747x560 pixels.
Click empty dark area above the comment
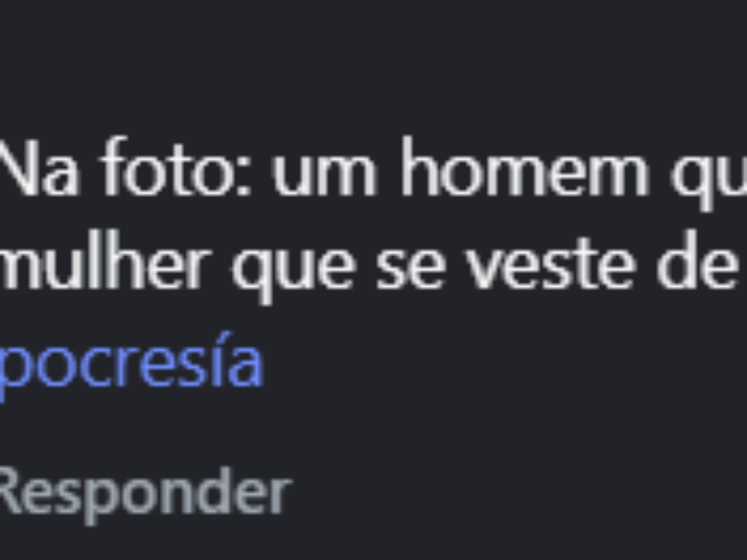374,62
